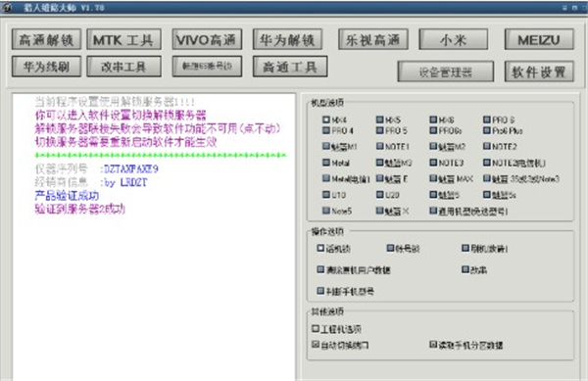Screen dimensions: 588x381
Task: Open the 华为线刷 flashing tool
Action: (x=46, y=67)
